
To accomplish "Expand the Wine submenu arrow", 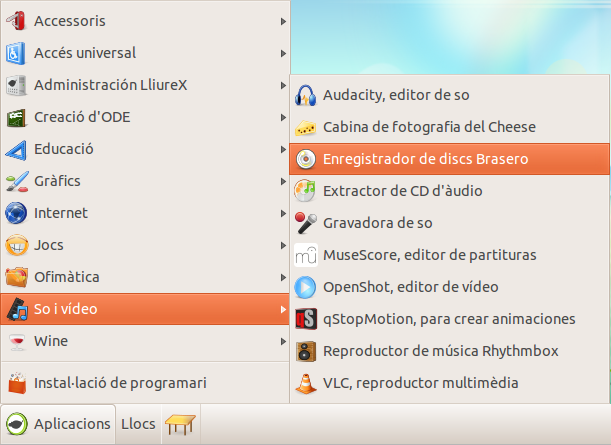I will click(x=285, y=341).
